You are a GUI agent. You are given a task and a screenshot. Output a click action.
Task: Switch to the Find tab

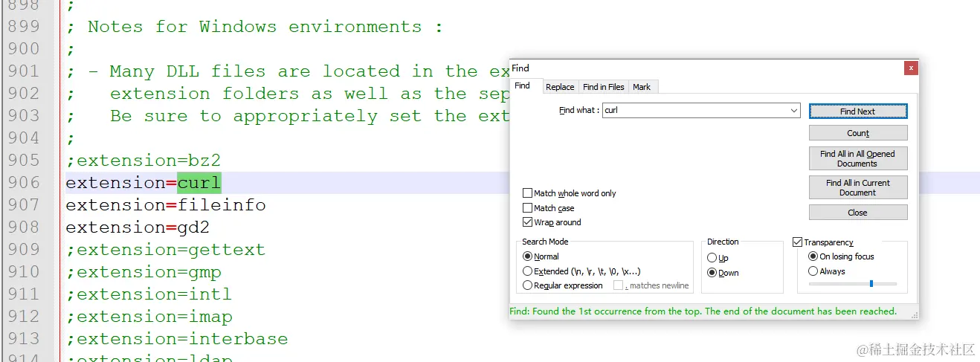click(523, 85)
